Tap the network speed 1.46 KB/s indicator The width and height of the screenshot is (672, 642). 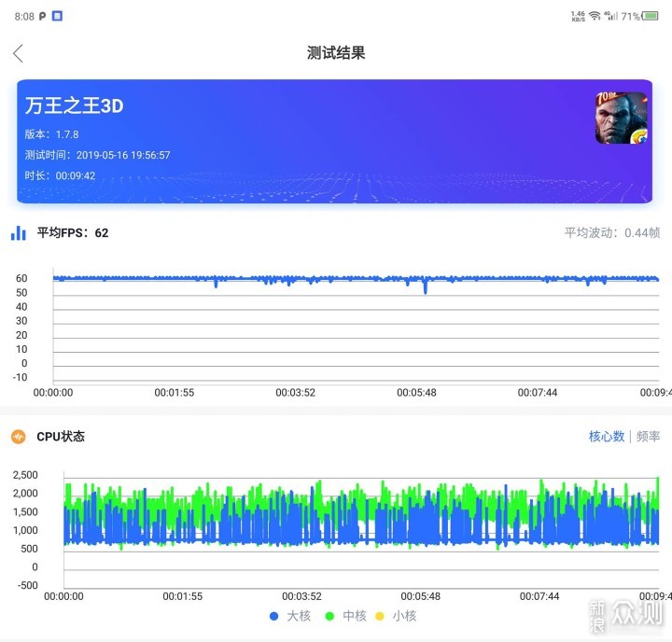pos(578,16)
